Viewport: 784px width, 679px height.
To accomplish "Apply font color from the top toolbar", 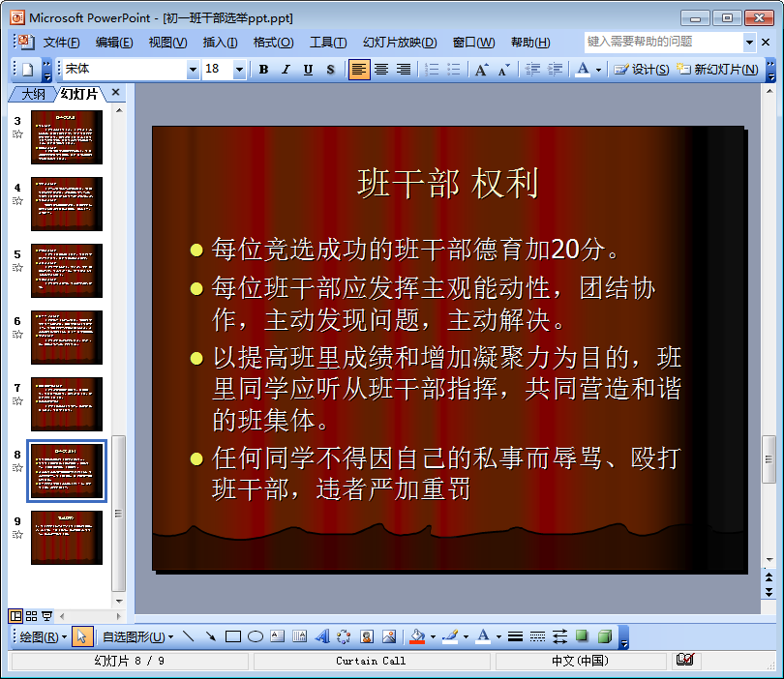I will (x=583, y=70).
